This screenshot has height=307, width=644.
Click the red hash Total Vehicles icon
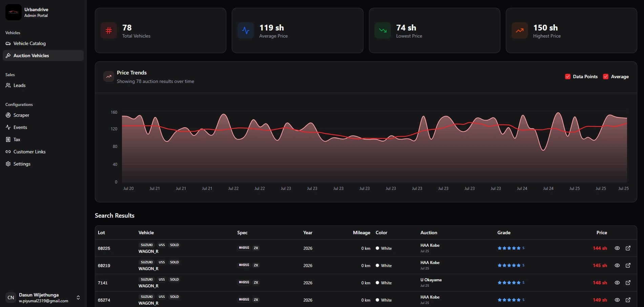(x=109, y=31)
